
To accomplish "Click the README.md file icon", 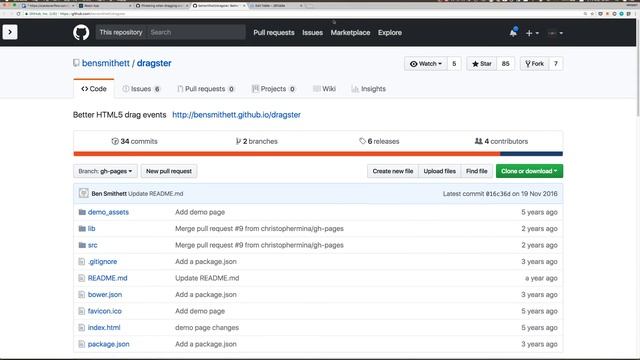I will [x=82, y=278].
